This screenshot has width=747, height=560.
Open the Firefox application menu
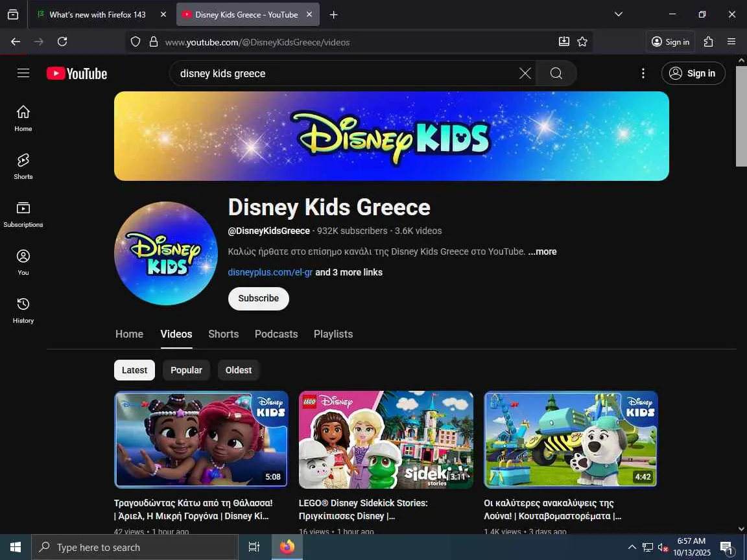(731, 42)
